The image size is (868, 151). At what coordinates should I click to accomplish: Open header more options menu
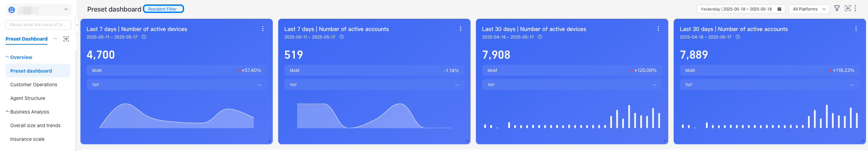[855, 8]
